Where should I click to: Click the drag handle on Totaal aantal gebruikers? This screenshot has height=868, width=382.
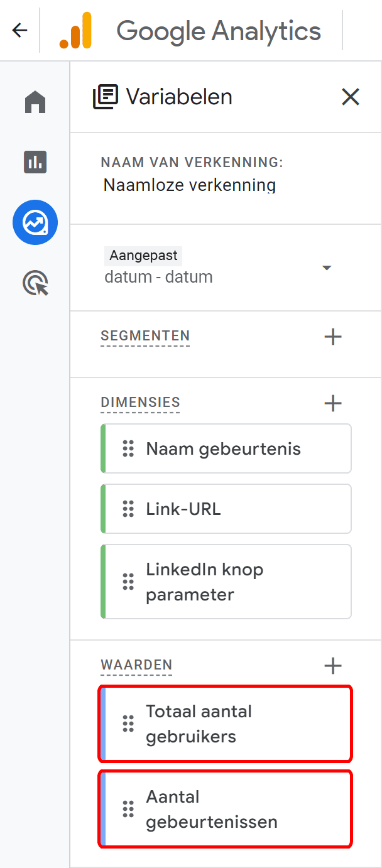pyautogui.click(x=128, y=724)
